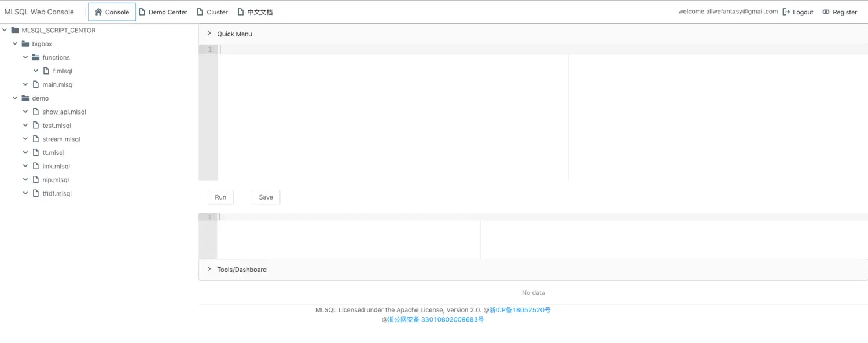Select the test.mlsql script
This screenshot has height=343, width=868.
pos(57,126)
